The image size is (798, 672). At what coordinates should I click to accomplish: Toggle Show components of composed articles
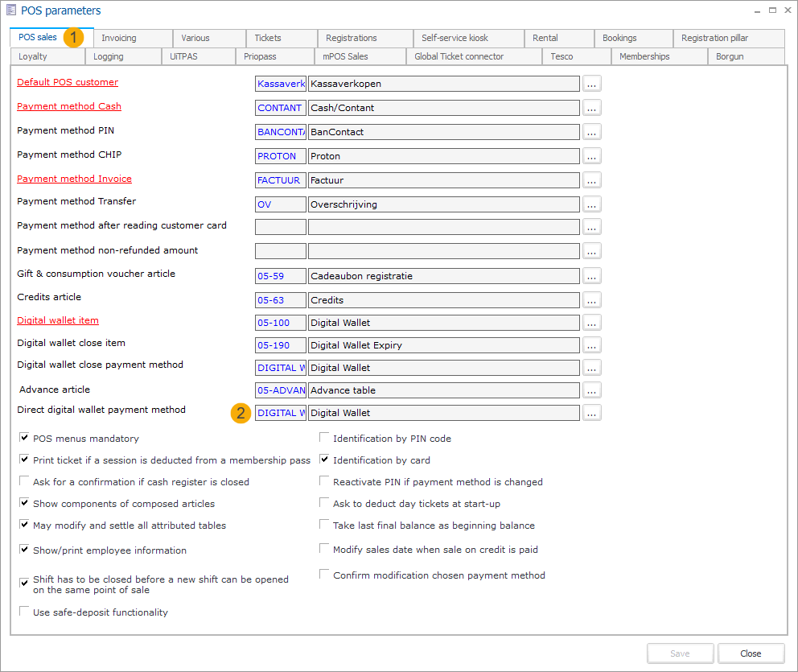[25, 504]
